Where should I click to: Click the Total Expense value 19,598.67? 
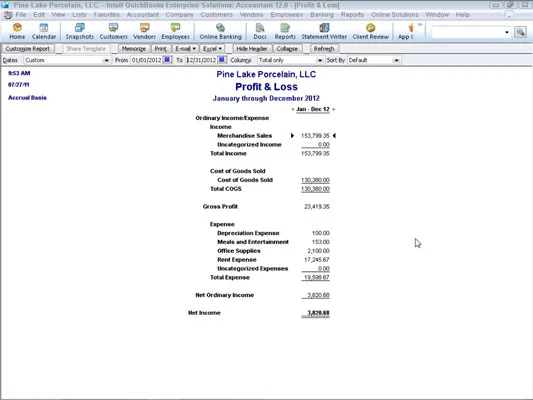click(316, 277)
